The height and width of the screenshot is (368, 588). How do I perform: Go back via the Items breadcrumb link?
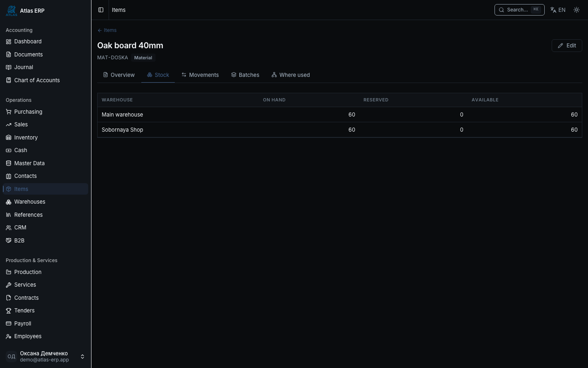(107, 30)
